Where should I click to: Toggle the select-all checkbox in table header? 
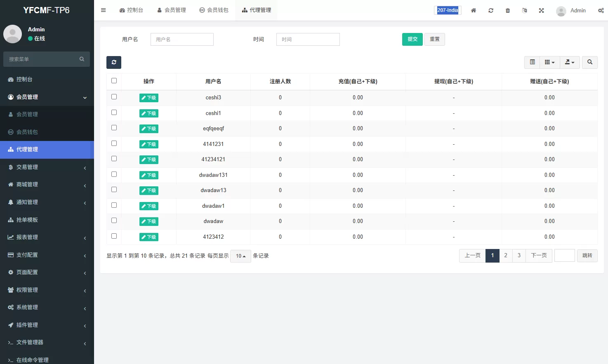[x=114, y=80]
